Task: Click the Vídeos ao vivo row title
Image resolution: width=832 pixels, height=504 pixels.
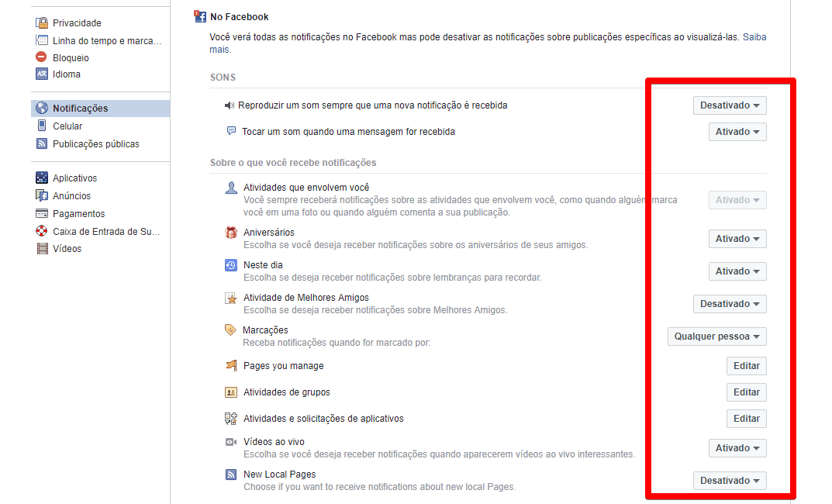Action: [274, 442]
